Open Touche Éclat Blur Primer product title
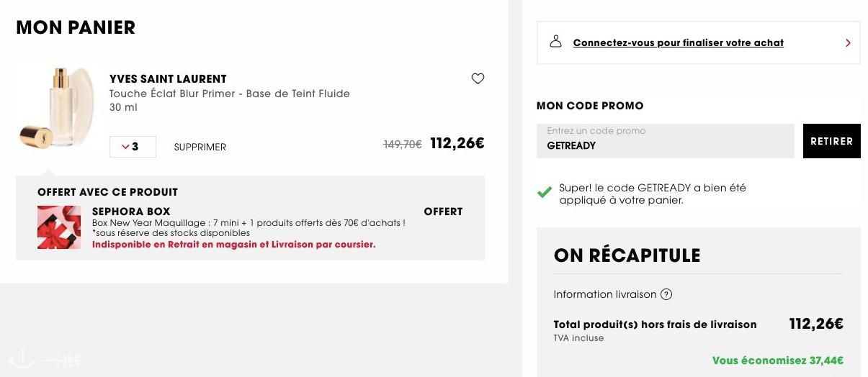The image size is (868, 377). (x=230, y=94)
